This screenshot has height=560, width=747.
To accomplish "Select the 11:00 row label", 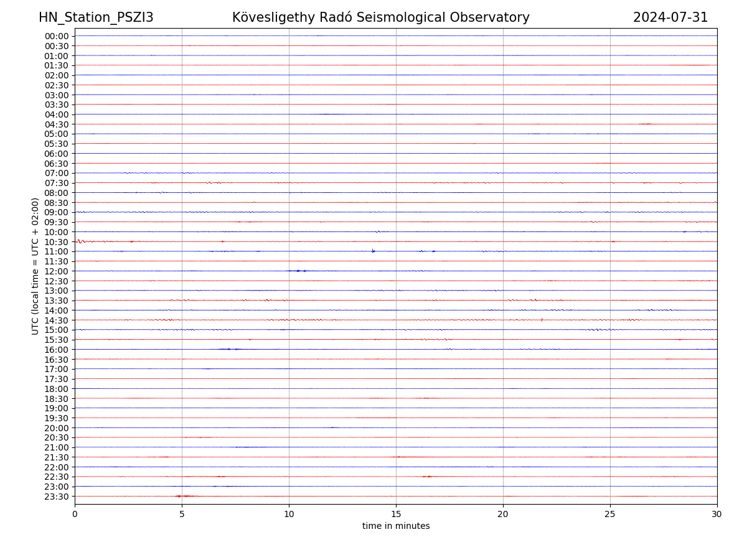I will [57, 251].
